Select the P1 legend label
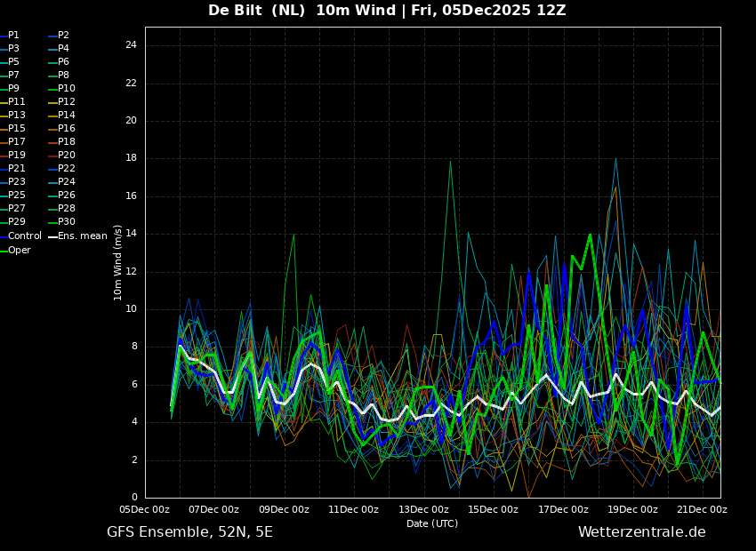 click(x=13, y=36)
